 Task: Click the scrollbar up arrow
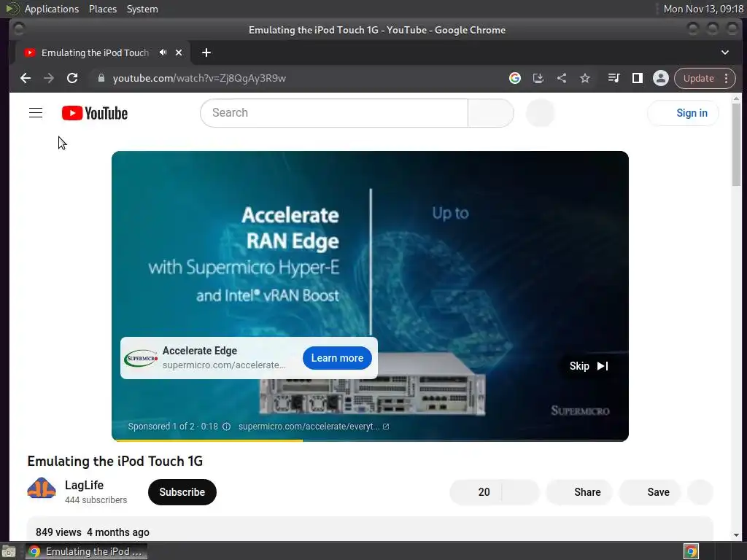coord(737,98)
